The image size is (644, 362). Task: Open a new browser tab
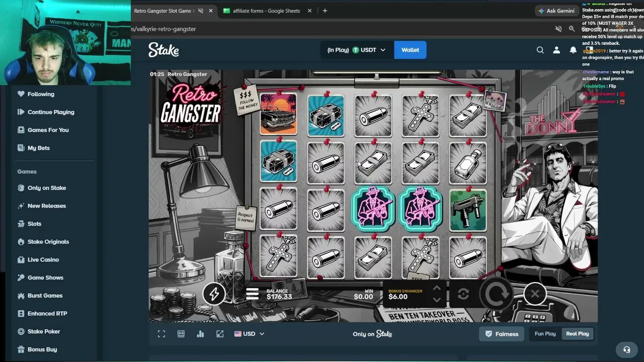(325, 11)
